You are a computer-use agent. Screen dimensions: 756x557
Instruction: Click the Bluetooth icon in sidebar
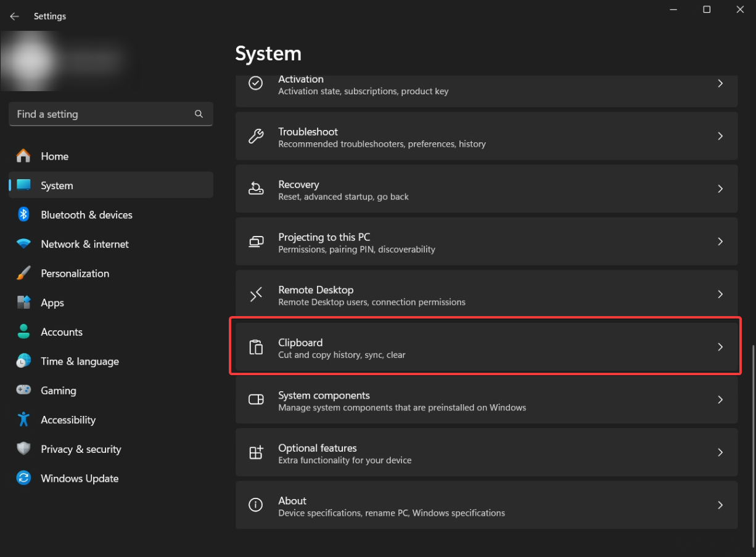pyautogui.click(x=23, y=214)
